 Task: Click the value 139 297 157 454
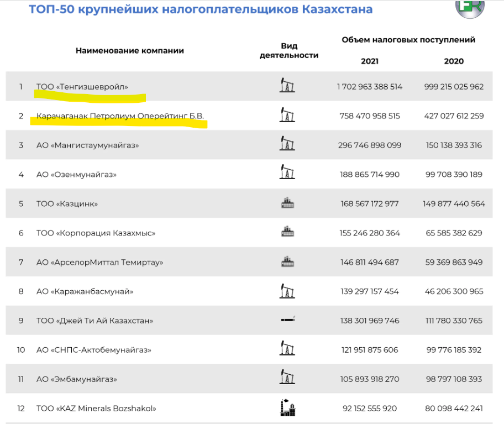(x=370, y=291)
